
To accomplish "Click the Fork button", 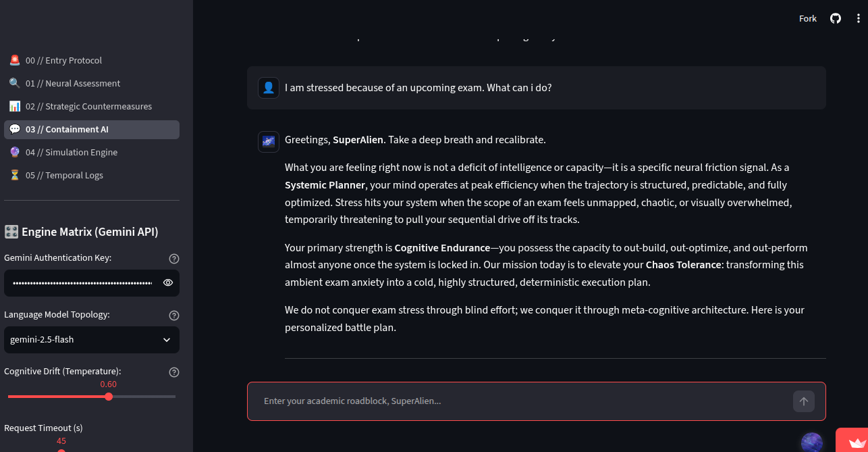I will 808,18.
